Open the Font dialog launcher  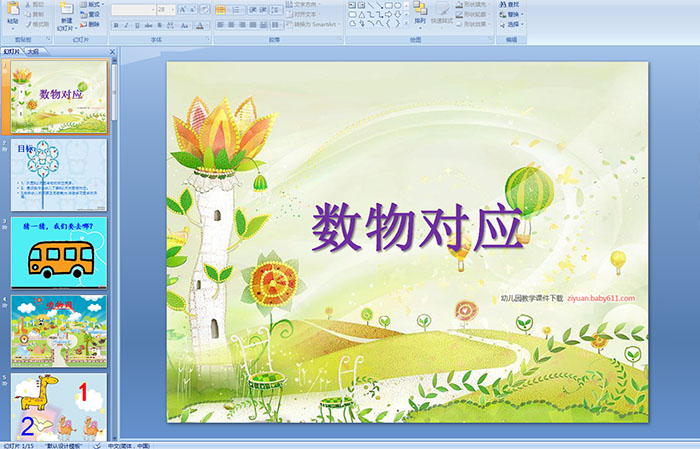pos(208,40)
